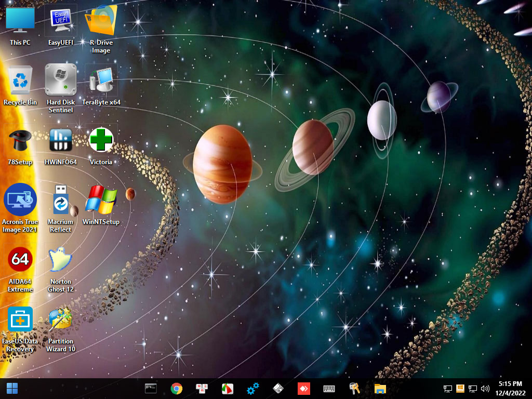The width and height of the screenshot is (532, 399).
Task: Open clock showing 5:15 PM 12/4/2022
Action: point(510,389)
